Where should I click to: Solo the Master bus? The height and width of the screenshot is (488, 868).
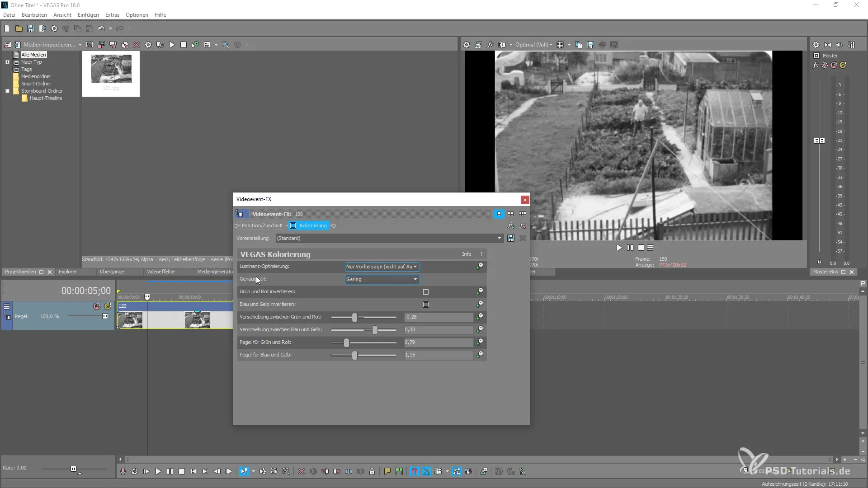[x=843, y=65]
